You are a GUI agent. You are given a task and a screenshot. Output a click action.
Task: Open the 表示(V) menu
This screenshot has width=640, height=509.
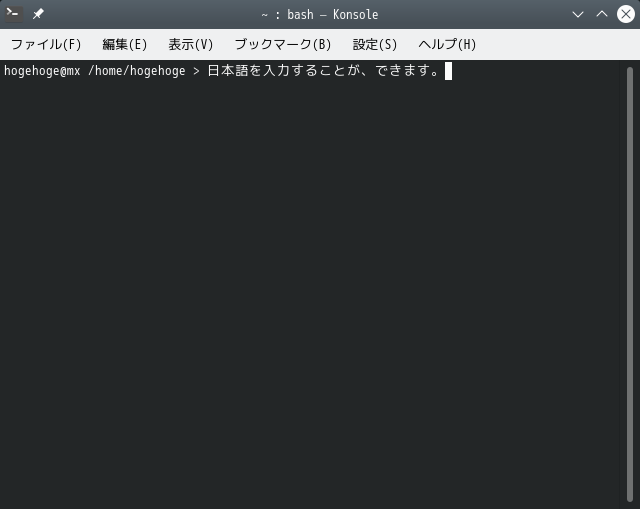tap(191, 44)
